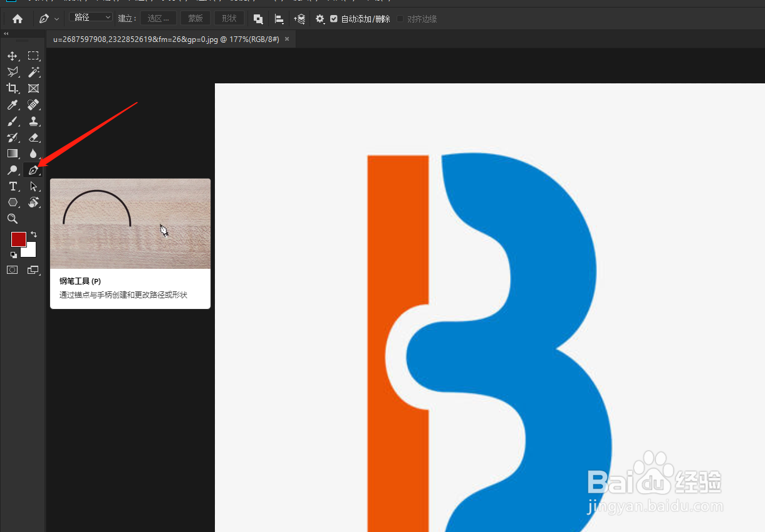Select the Eraser tool

click(33, 138)
